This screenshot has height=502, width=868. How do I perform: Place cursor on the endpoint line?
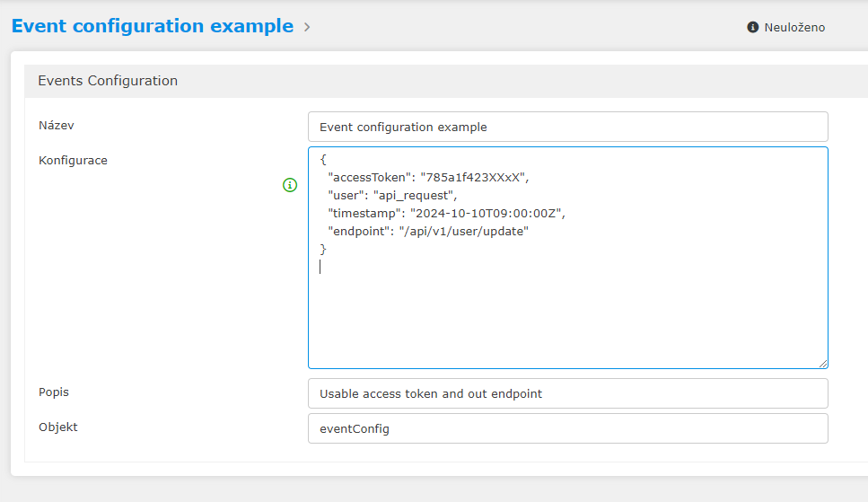click(428, 231)
